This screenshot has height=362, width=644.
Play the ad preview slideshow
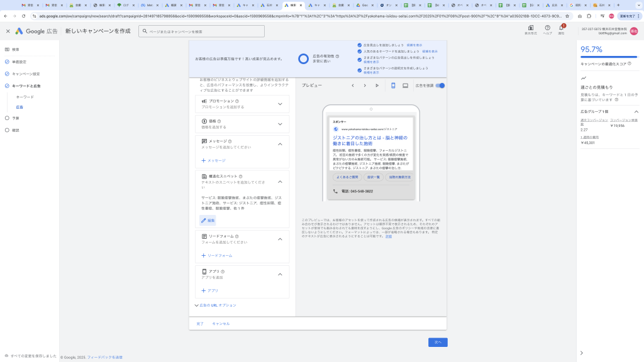377,85
